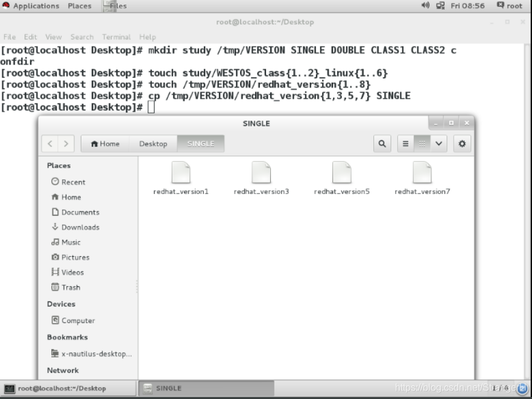The width and height of the screenshot is (532, 399).
Task: Switch to list view in Files toolbar
Action: click(405, 143)
